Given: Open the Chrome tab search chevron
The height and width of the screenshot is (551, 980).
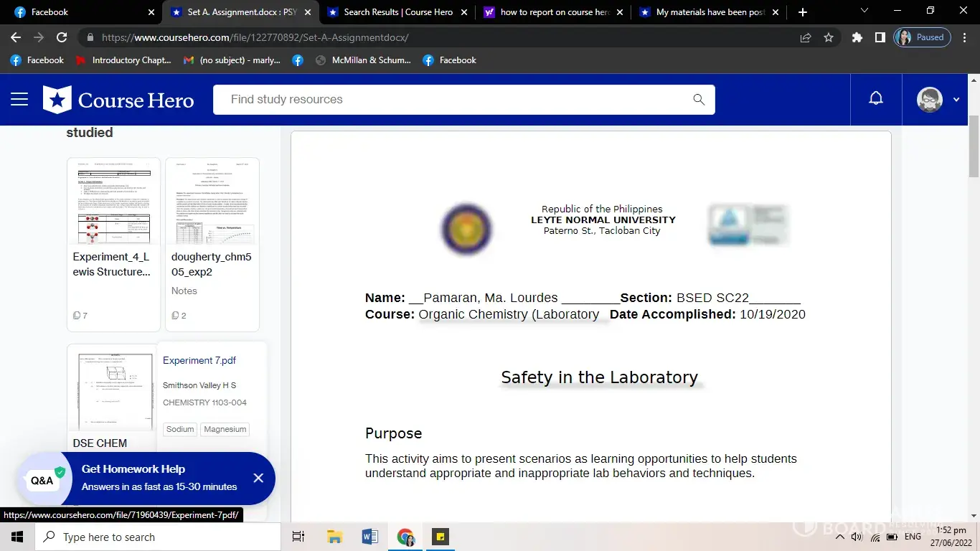Looking at the screenshot, I should (x=864, y=11).
